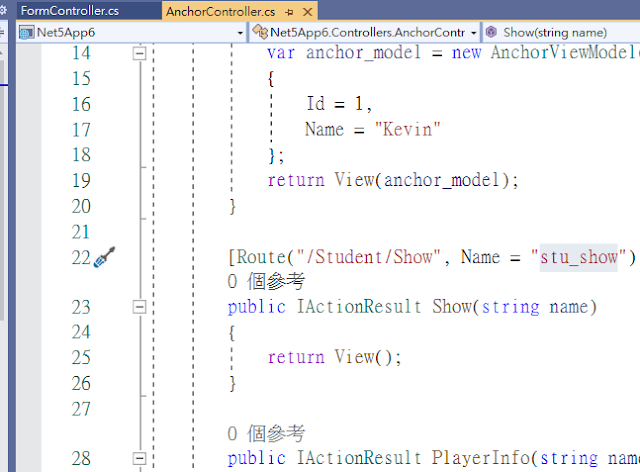The width and height of the screenshot is (640, 472).
Task: Click line number 22 in margin
Action: pos(81,258)
